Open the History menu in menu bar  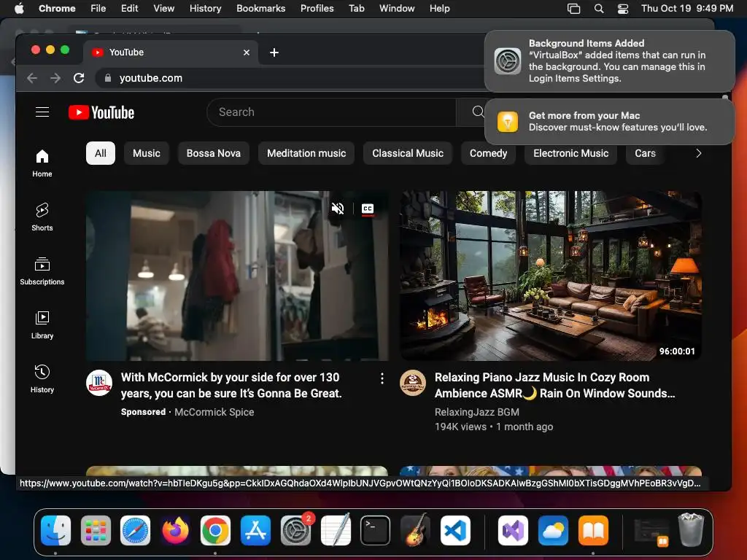(205, 8)
